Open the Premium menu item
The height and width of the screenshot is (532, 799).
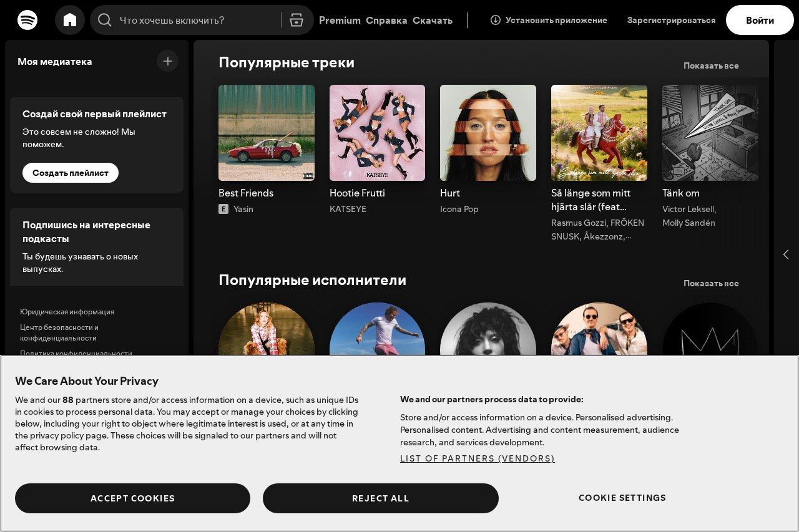(x=340, y=20)
